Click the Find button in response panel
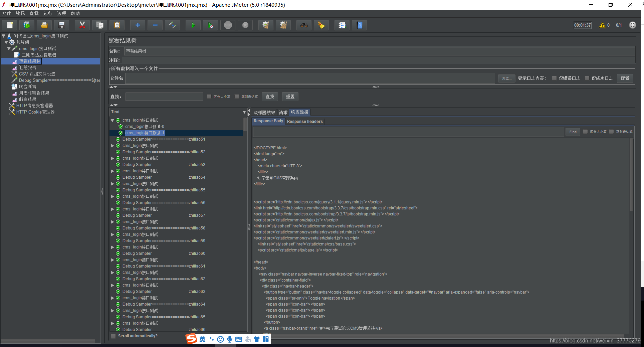Image resolution: width=644 pixels, height=347 pixels. [x=573, y=132]
